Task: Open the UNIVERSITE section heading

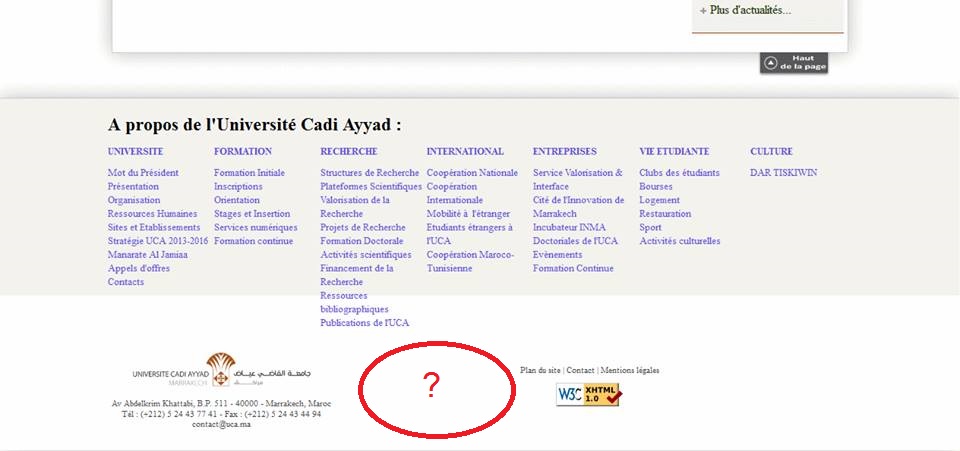Action: click(135, 151)
